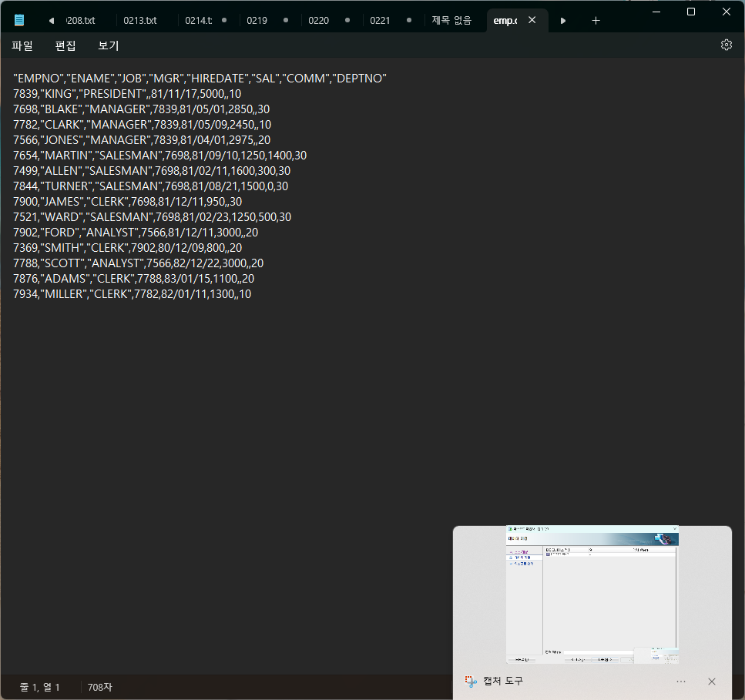Click the Notepad app icon in title bar
This screenshot has height=700, width=745.
point(19,20)
